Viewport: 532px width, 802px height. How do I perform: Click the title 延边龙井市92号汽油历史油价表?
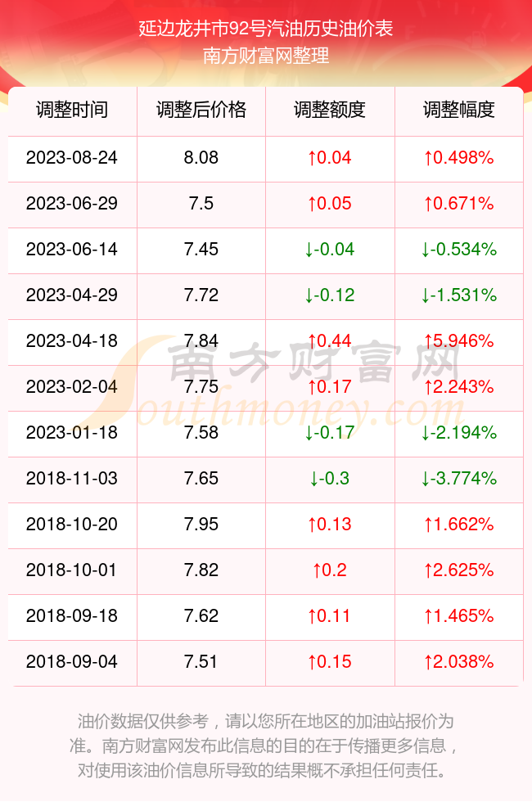(x=265, y=29)
